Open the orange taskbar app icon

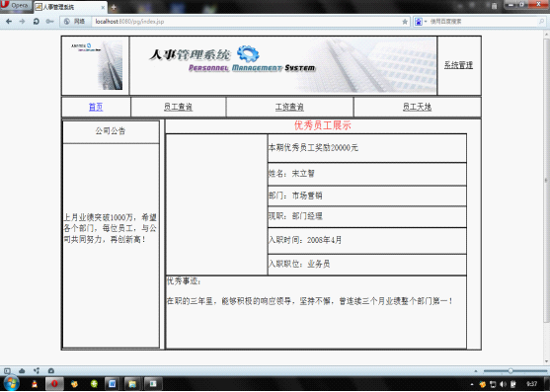[x=74, y=384]
